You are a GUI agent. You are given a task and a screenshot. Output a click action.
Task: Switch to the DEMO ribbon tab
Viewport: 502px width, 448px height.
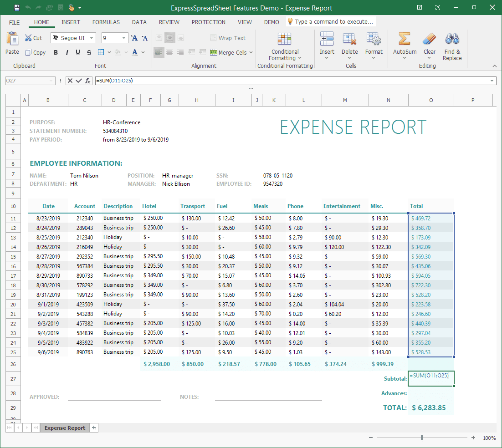271,22
